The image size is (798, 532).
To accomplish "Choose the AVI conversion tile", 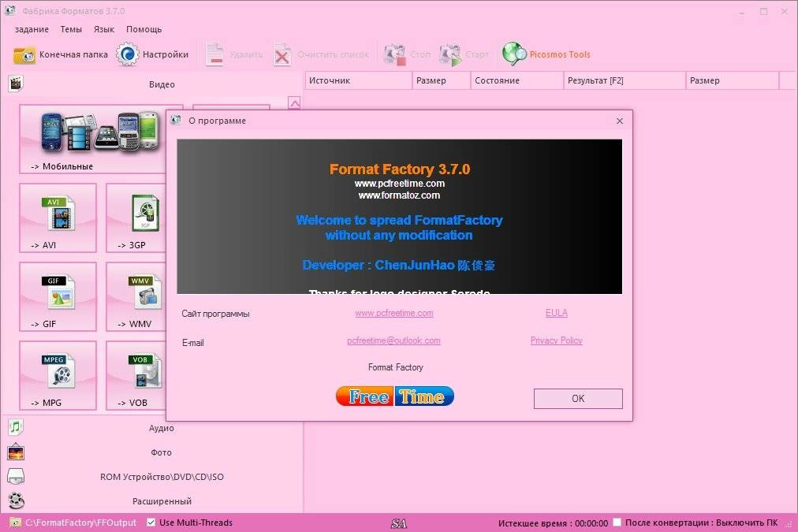I will 58,218.
